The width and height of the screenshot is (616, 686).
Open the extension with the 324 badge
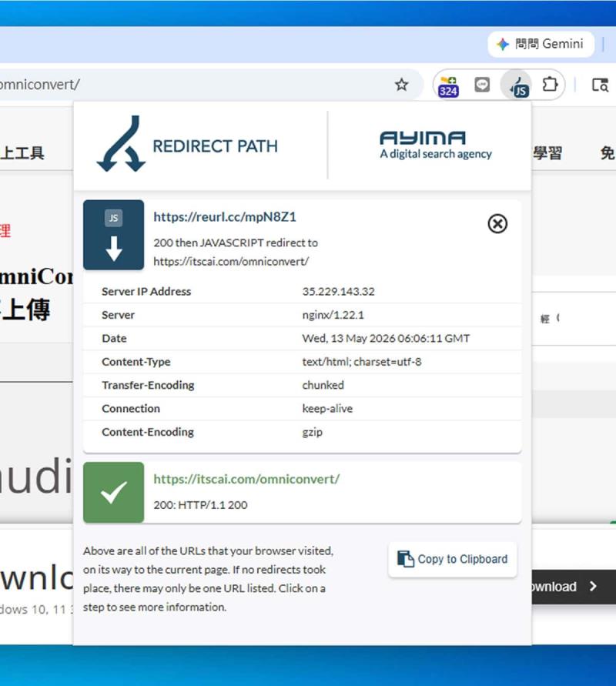(x=448, y=85)
